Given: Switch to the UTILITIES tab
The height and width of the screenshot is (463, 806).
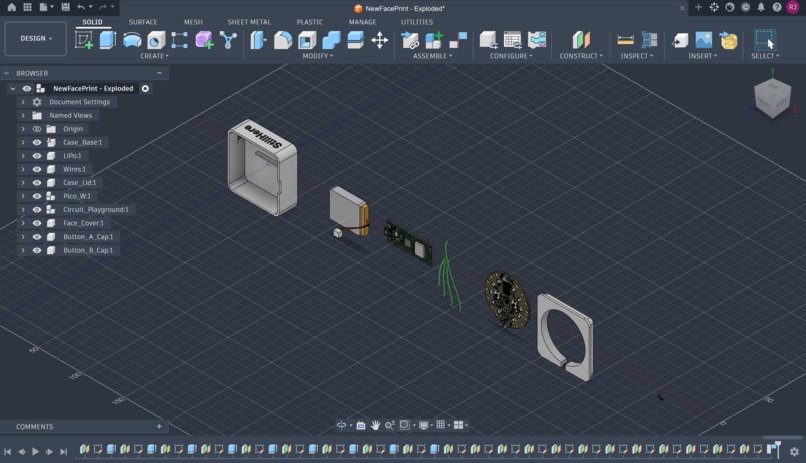Looking at the screenshot, I should (x=417, y=22).
